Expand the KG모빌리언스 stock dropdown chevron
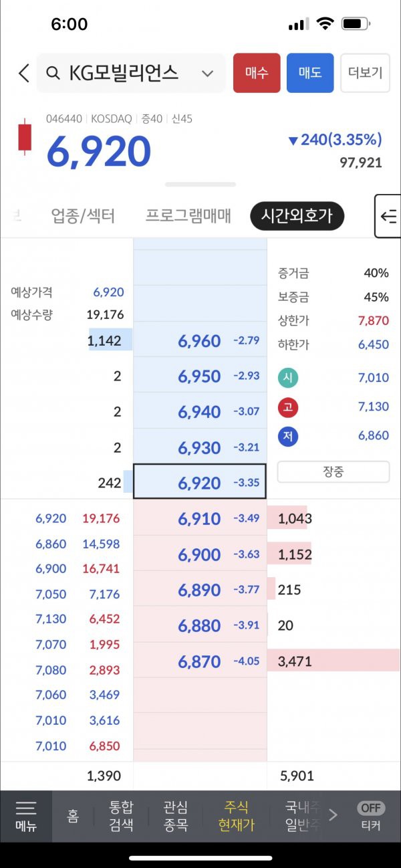The image size is (401, 868). tap(207, 74)
